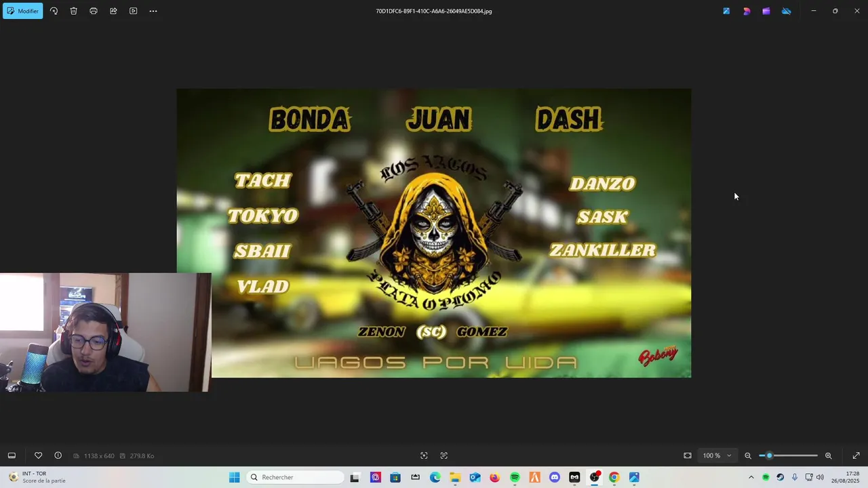Open the 100 % zoom dropdown
Screen dimensions: 868x488
pos(717,455)
